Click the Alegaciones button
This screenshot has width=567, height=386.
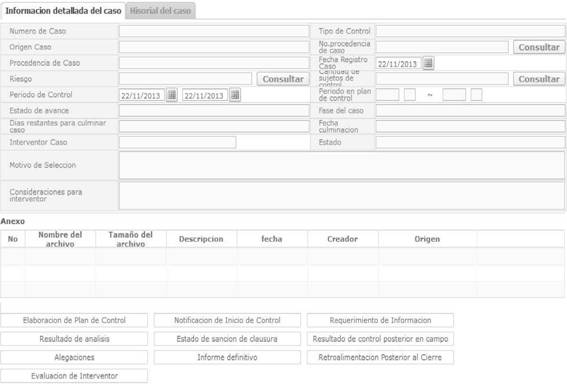[74, 357]
